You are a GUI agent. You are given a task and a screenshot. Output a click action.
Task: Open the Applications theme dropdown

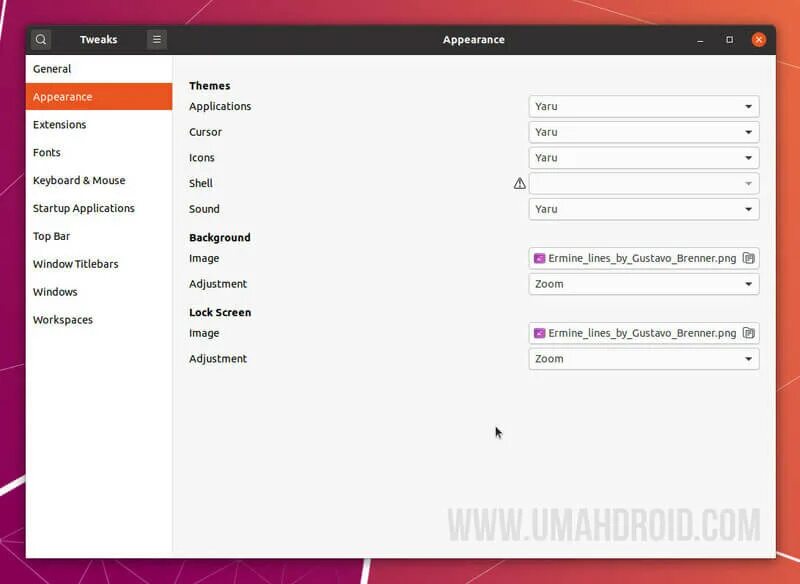coord(644,107)
